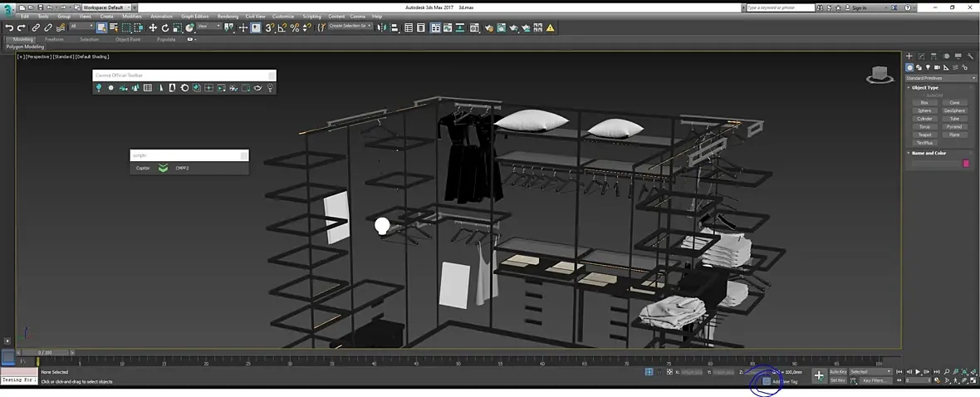The image size is (980, 397).
Task: Switch to the Cameras category icon
Action: point(937,67)
